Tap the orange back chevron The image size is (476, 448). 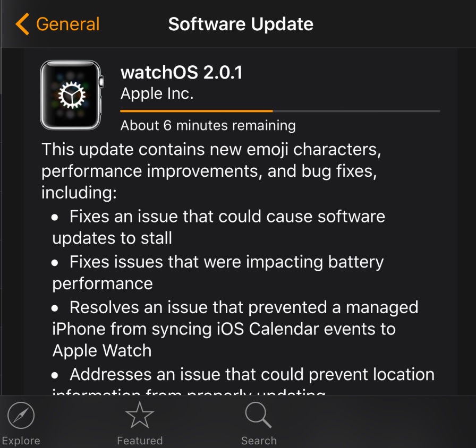pyautogui.click(x=22, y=24)
